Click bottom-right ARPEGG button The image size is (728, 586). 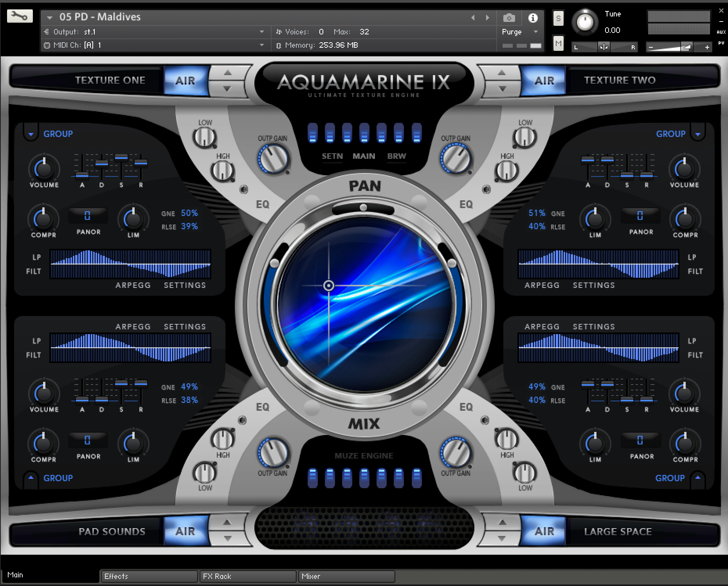(542, 327)
